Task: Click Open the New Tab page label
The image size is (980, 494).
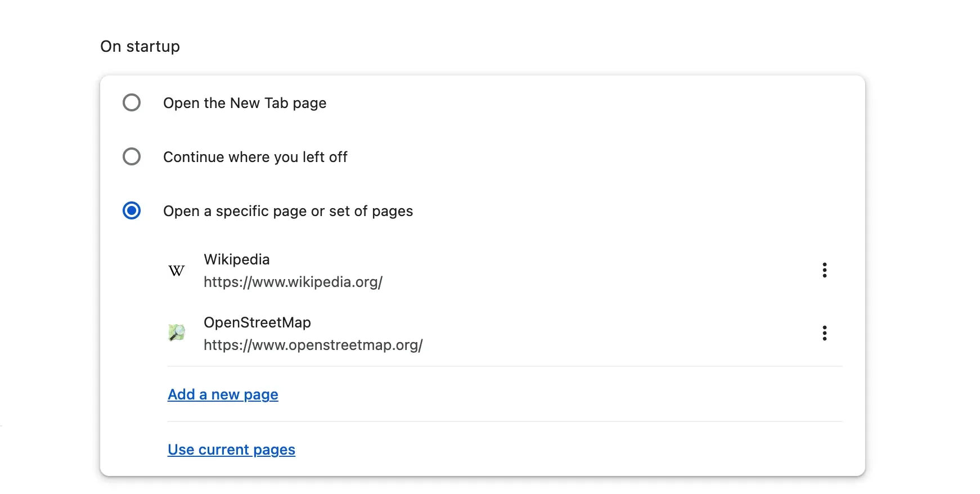Action: 245,103
